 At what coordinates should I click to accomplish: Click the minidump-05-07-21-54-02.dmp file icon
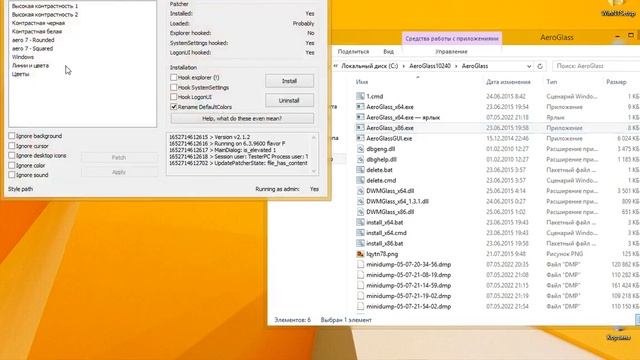pyautogui.click(x=360, y=307)
